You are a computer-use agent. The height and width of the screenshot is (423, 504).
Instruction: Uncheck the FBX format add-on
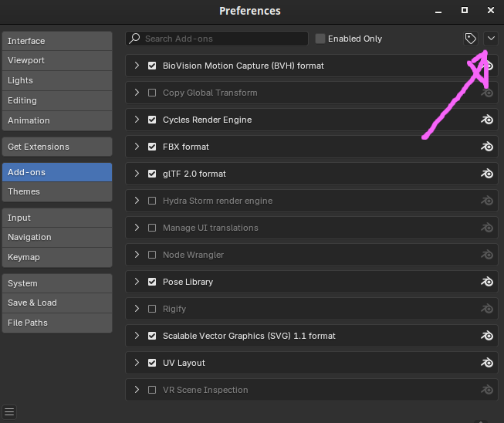[152, 147]
